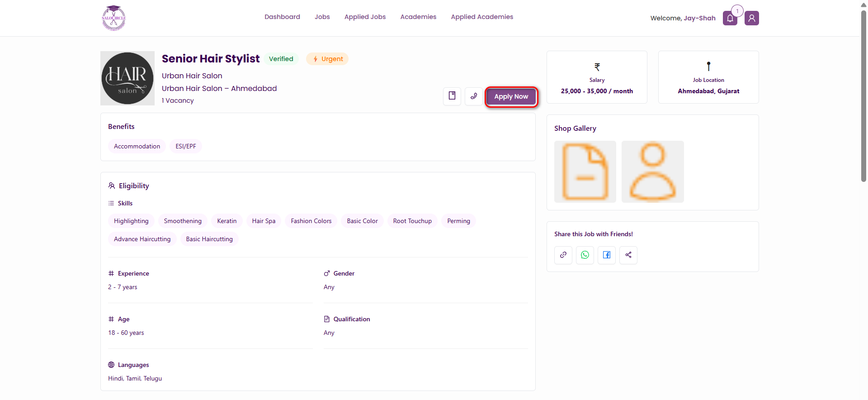This screenshot has height=400, width=868.
Task: Select the Accommodation benefit tag
Action: pyautogui.click(x=137, y=146)
